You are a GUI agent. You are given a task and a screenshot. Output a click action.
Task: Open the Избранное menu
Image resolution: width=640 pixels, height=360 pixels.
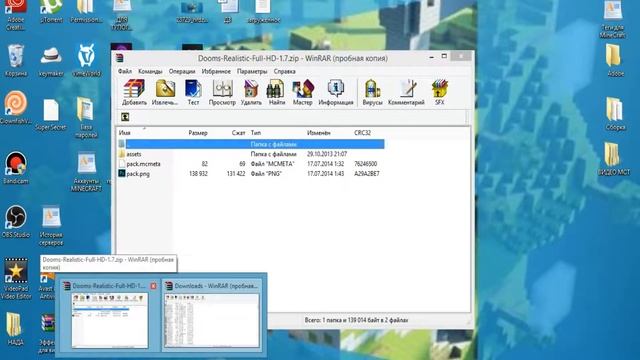(216, 71)
